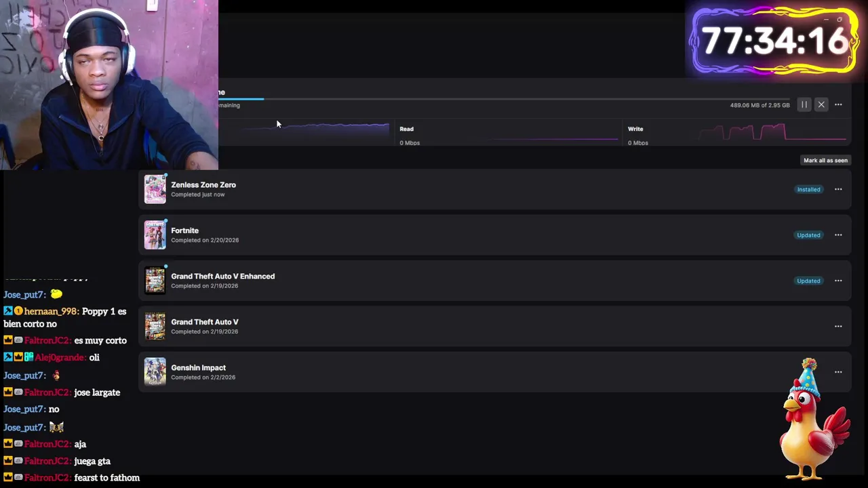Image resolution: width=868 pixels, height=488 pixels.
Task: Click 'Completed on 2/2/2026' text
Action: (203, 378)
